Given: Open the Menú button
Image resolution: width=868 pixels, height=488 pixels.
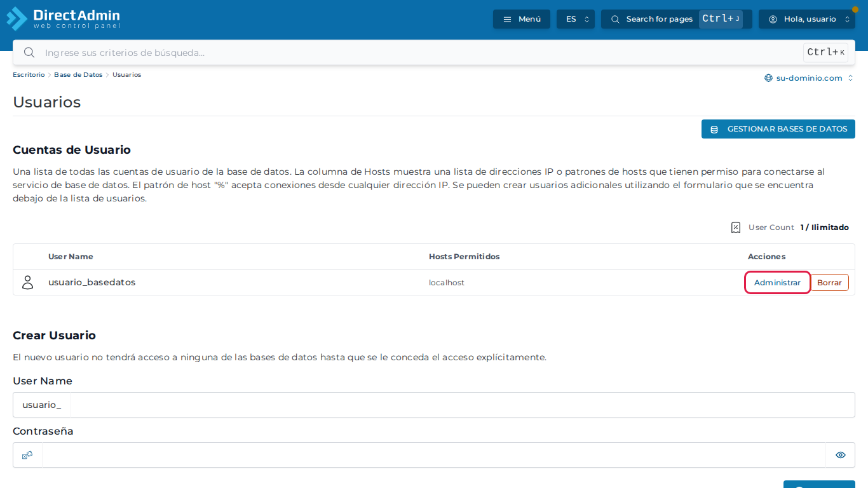Looking at the screenshot, I should click(522, 19).
